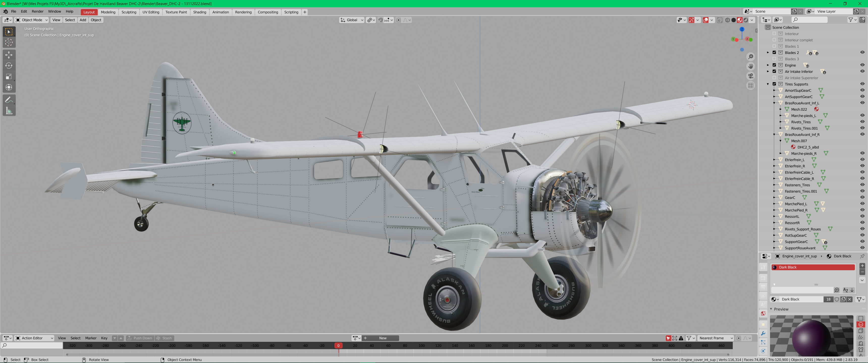
Task: Toggle X-ray transparency in viewport header
Action: (719, 20)
